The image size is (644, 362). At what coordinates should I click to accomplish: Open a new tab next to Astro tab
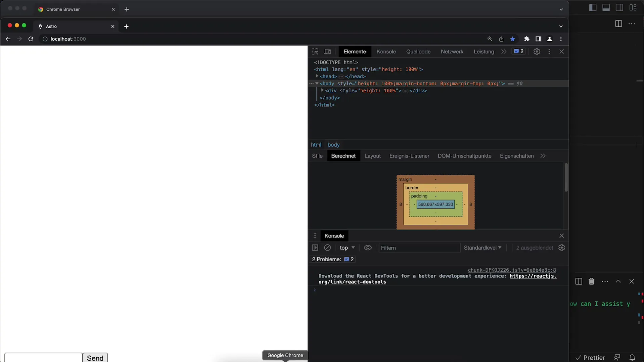tap(126, 27)
